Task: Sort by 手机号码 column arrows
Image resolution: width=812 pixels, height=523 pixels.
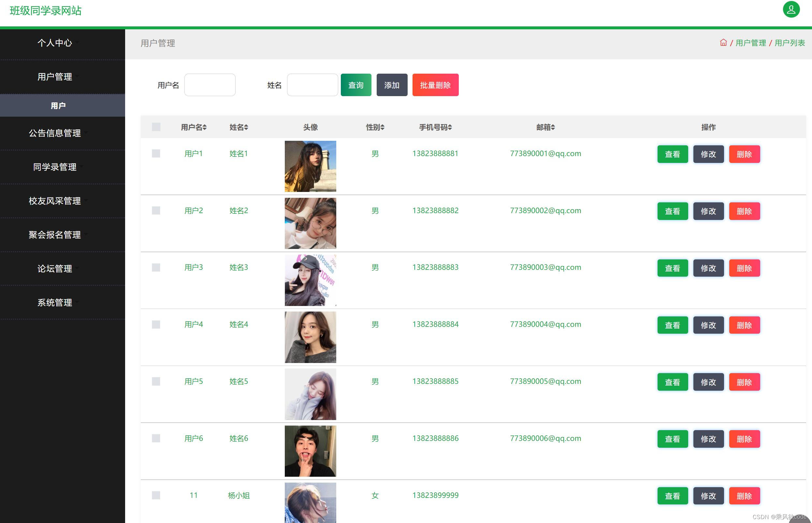Action: 450,127
